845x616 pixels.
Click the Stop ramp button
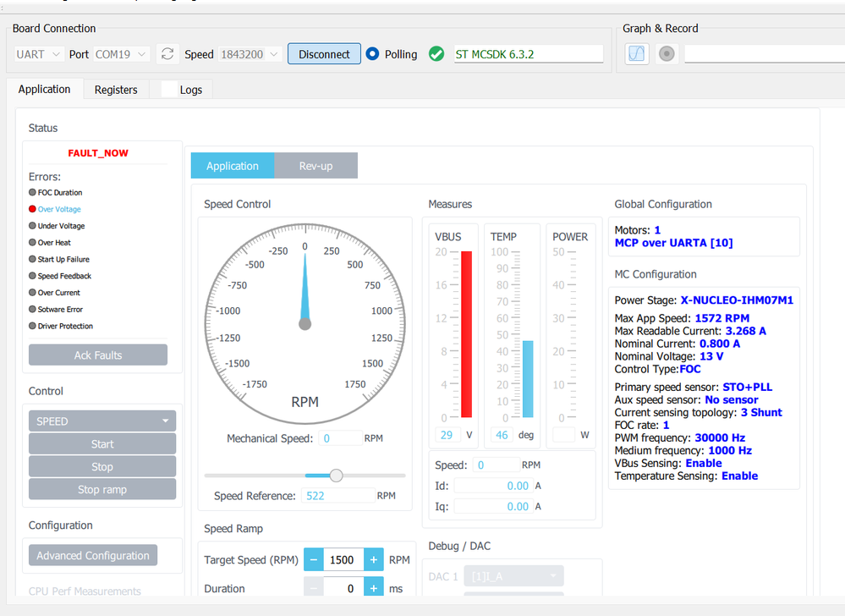[x=102, y=489]
